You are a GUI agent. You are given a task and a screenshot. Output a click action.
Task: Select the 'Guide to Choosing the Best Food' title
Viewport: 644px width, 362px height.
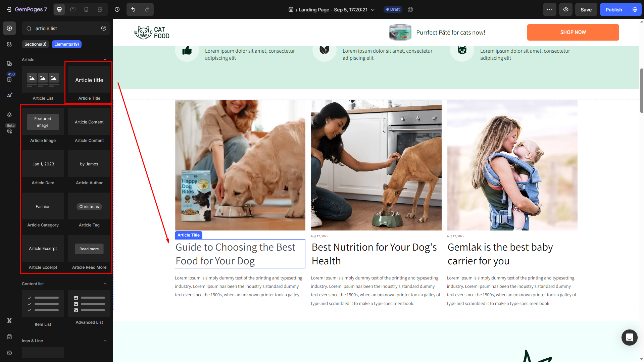click(x=240, y=254)
